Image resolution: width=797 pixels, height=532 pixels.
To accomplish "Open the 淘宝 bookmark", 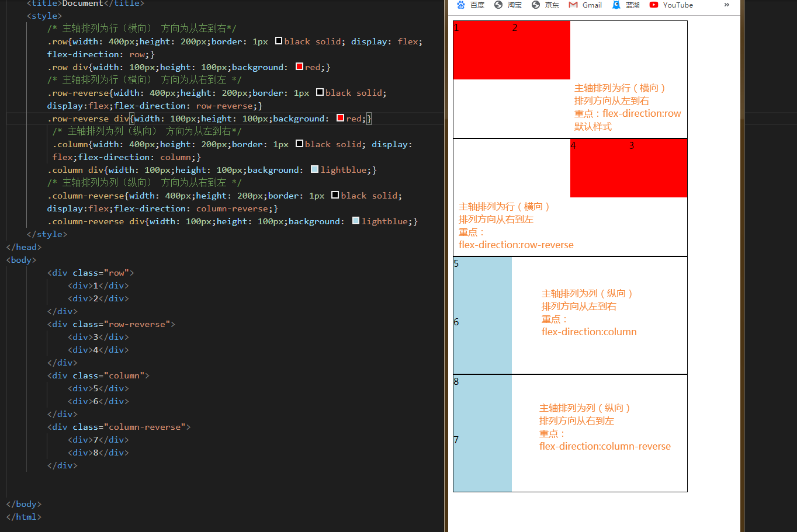I will pos(508,5).
